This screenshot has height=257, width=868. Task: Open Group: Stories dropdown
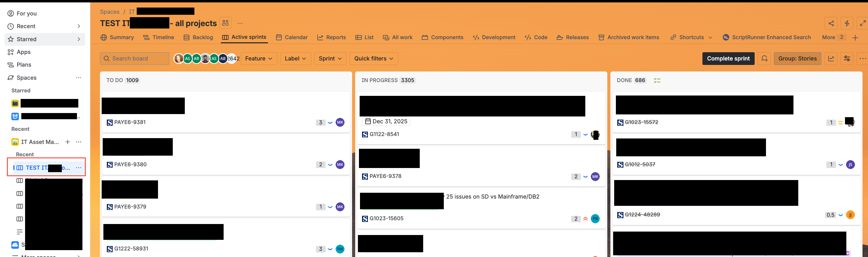tap(797, 58)
